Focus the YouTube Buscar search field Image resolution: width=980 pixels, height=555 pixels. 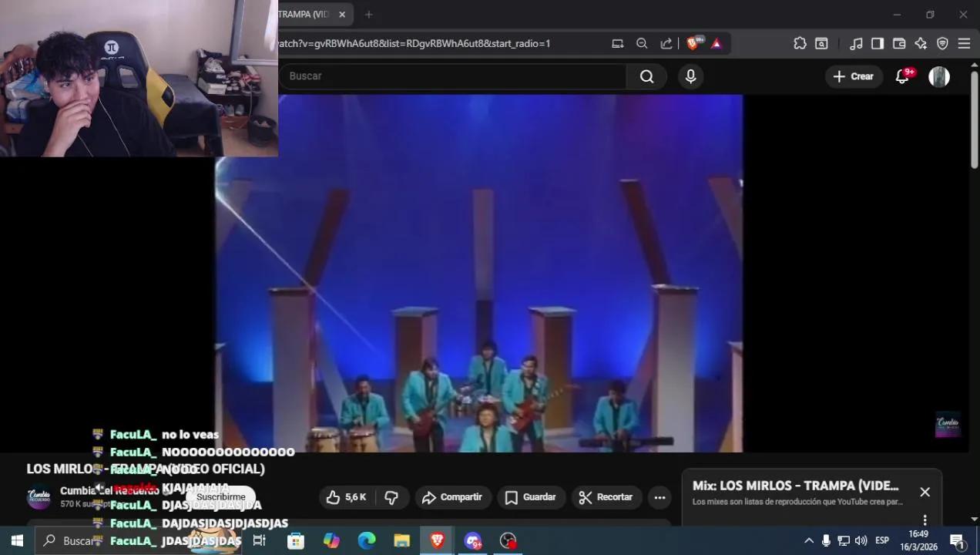click(x=453, y=76)
